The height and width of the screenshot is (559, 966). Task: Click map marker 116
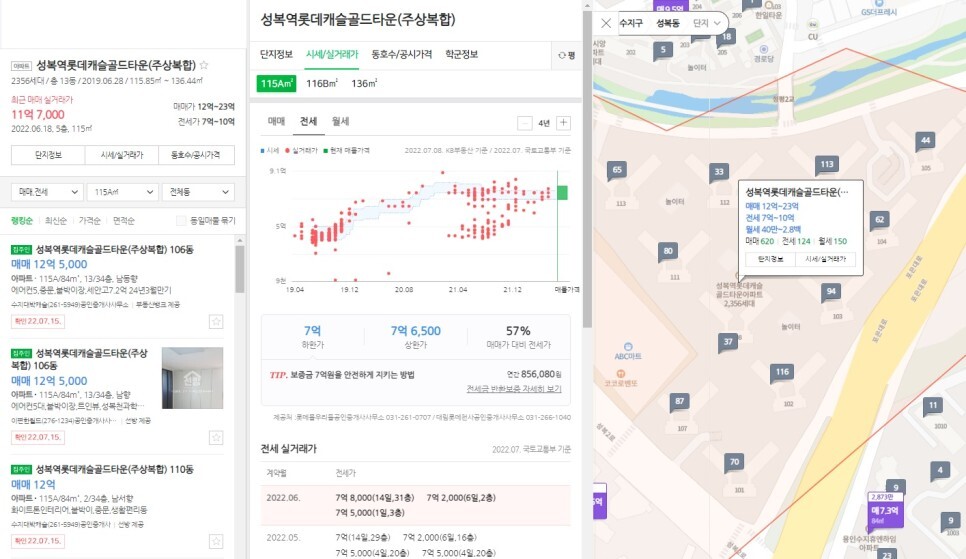[x=782, y=372]
